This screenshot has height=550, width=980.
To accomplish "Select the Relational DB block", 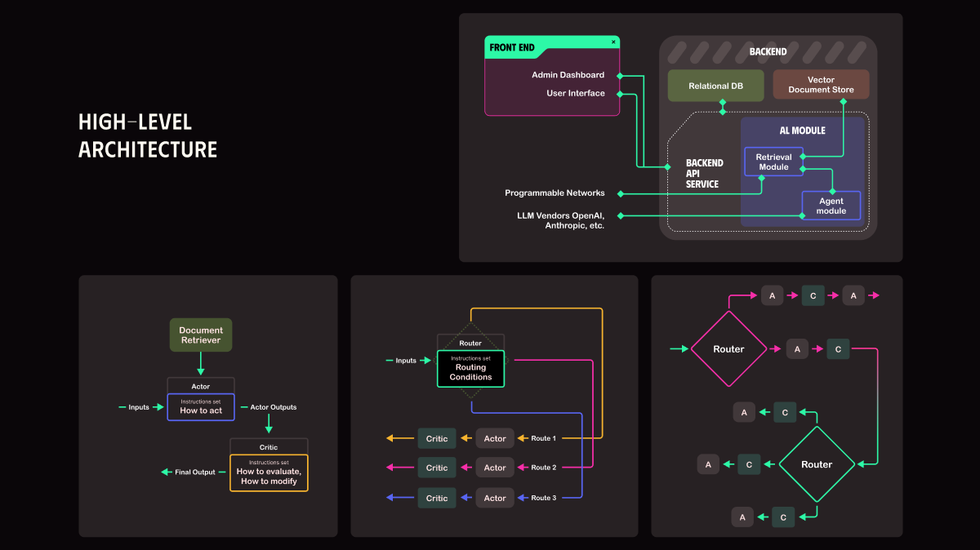I will click(715, 86).
